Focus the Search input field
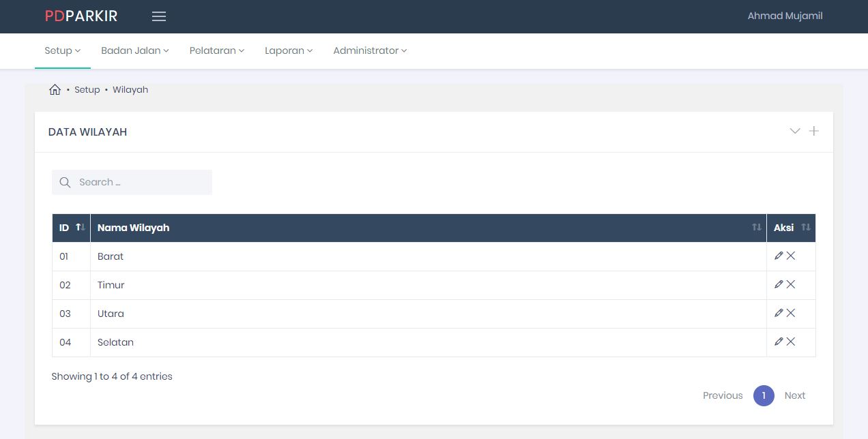 click(x=140, y=182)
